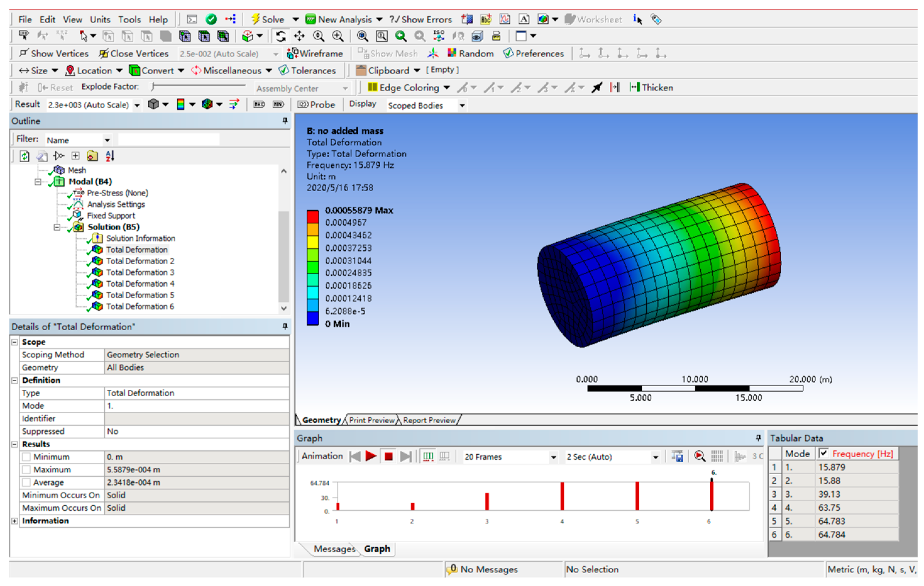Switch to the Print Preview tab
Screen dimensions: 924x586
point(371,420)
